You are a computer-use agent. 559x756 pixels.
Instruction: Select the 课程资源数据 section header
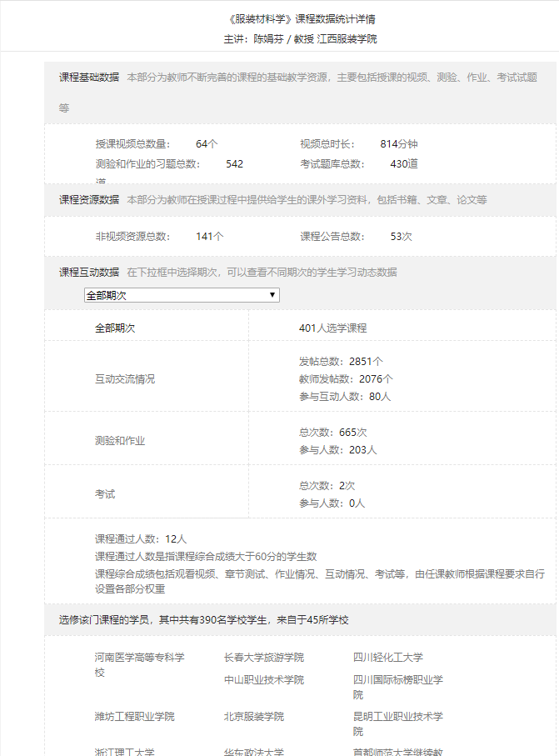[x=89, y=200]
